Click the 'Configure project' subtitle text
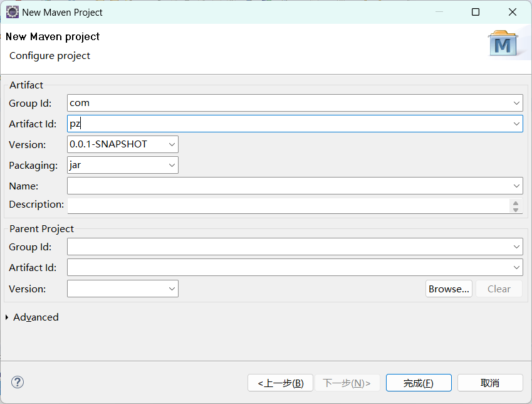This screenshot has width=532, height=404. click(50, 56)
